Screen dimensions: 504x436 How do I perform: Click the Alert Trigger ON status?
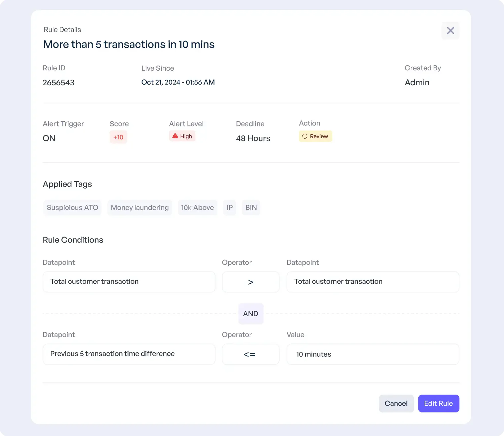click(x=49, y=138)
